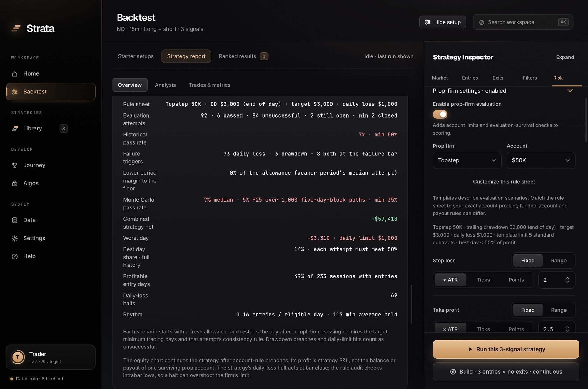Click the compass icon in search box
The width and height of the screenshot is (588, 389).
[x=482, y=22]
